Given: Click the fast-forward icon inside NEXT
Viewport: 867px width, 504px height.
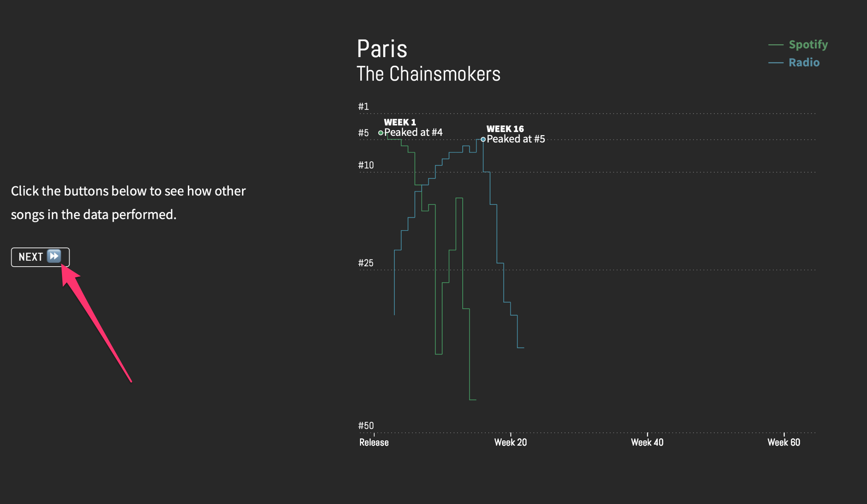Looking at the screenshot, I should coord(54,256).
